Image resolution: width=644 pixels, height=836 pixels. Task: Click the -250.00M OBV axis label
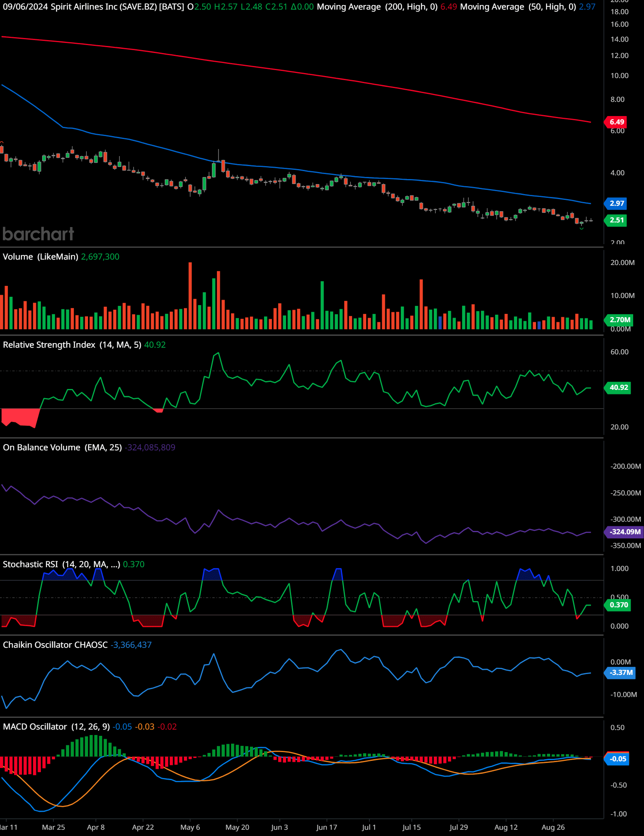point(626,493)
